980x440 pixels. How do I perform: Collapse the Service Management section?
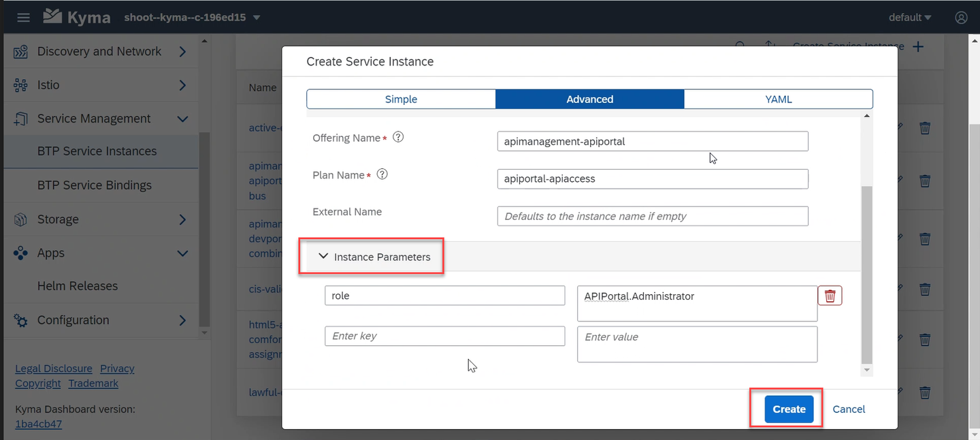click(x=182, y=119)
